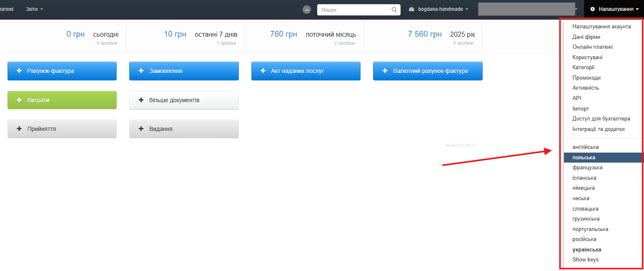Open Імпорт menu item
The height and width of the screenshot is (271, 644).
[x=581, y=108]
